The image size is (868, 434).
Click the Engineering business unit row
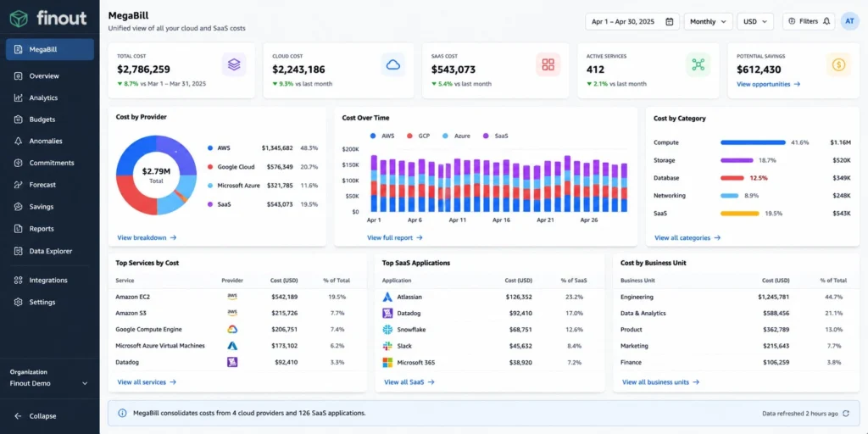point(737,297)
